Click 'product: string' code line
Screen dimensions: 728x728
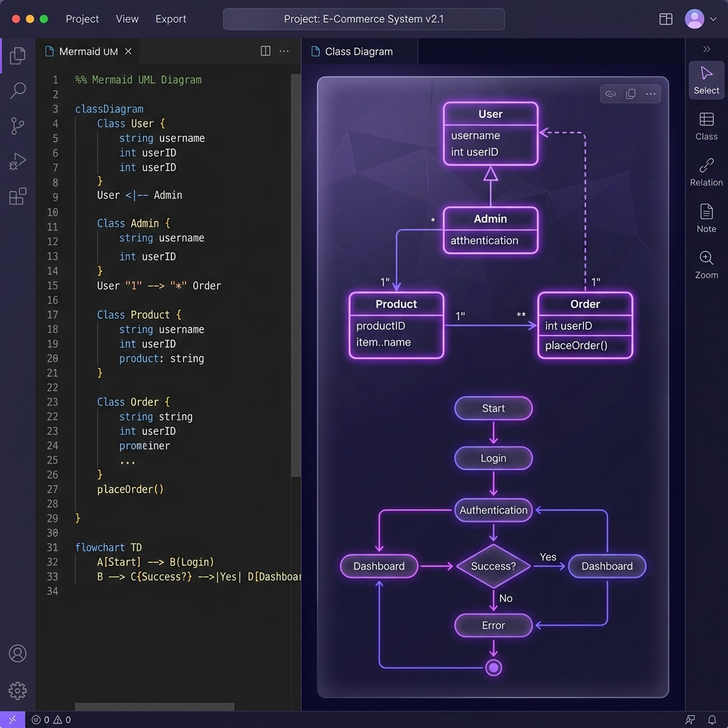(x=161, y=358)
